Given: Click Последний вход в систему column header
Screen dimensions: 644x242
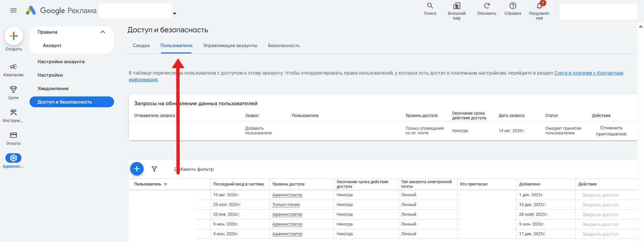Looking at the screenshot, I should (238, 184).
